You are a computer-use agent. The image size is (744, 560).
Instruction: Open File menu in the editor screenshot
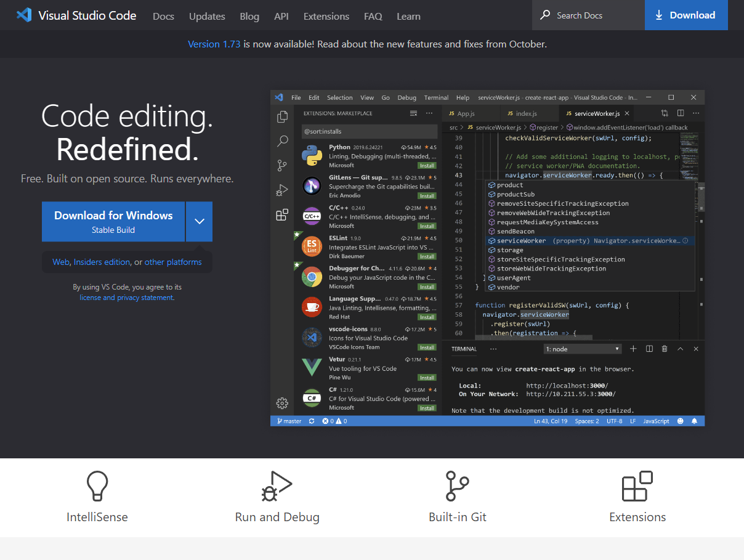click(x=296, y=97)
